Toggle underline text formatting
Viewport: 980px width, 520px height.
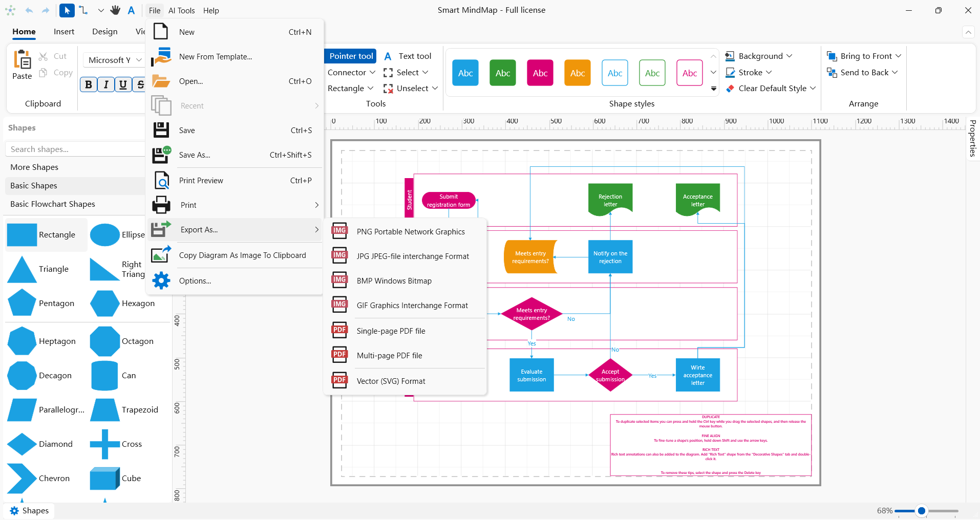coord(123,84)
